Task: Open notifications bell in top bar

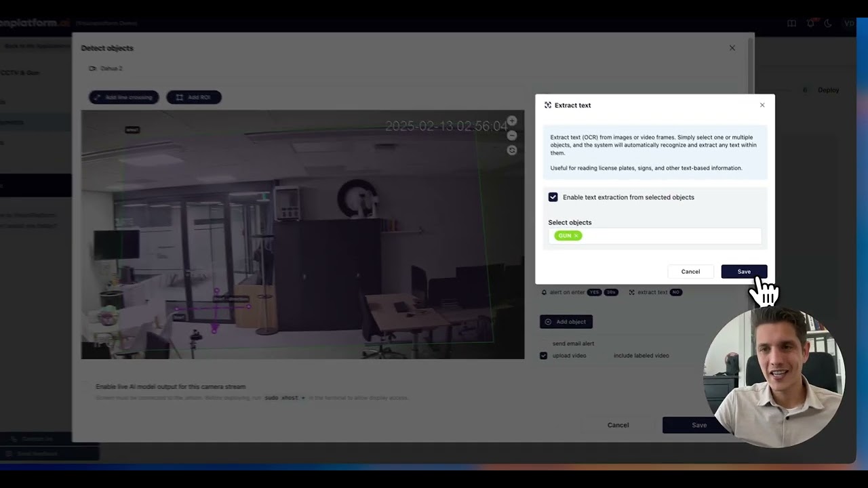Action: (810, 23)
